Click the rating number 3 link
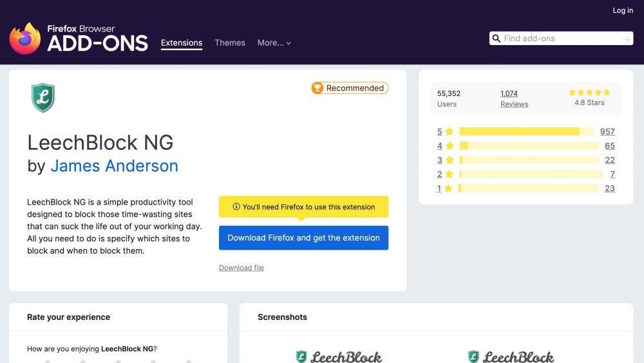The height and width of the screenshot is (363, 644). pos(439,160)
